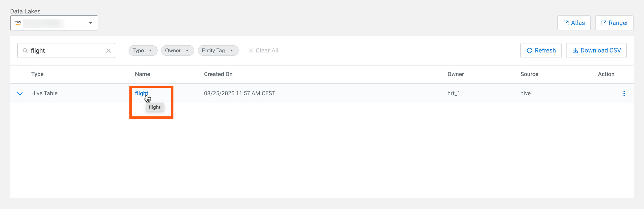
Task: Open the Type filter dropdown
Action: click(142, 50)
